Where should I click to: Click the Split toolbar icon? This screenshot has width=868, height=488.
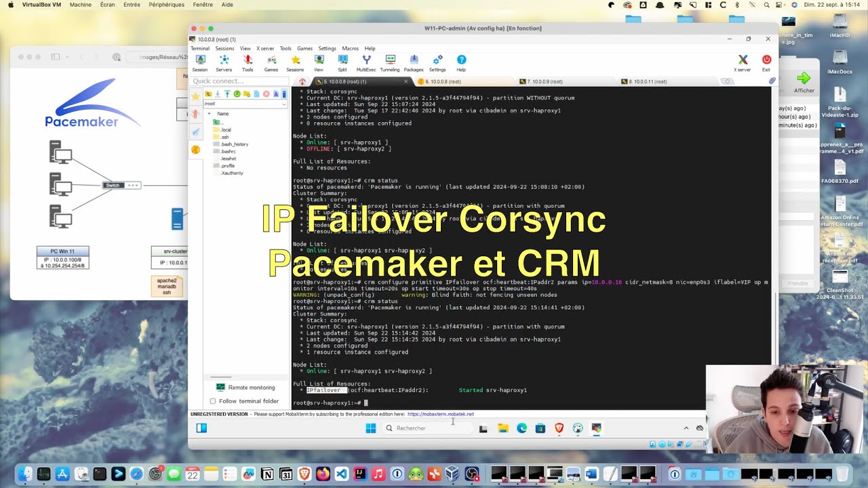point(342,63)
